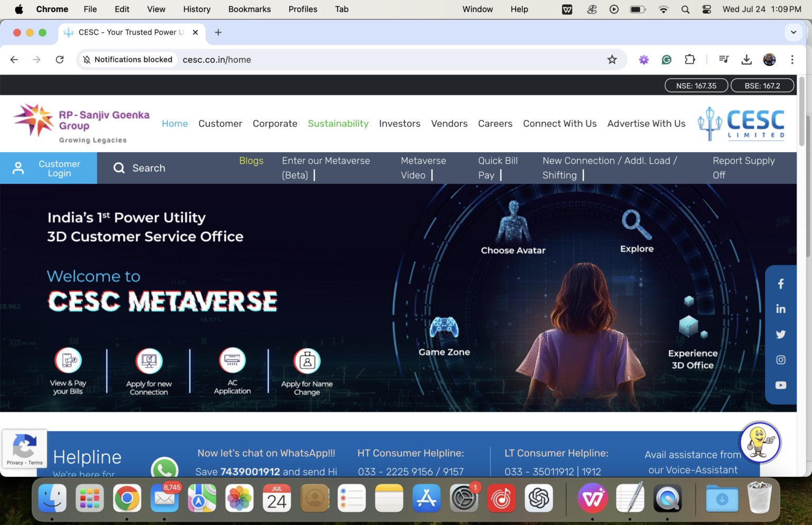812x525 pixels.
Task: Bookmark this page with the star icon
Action: pyautogui.click(x=612, y=60)
